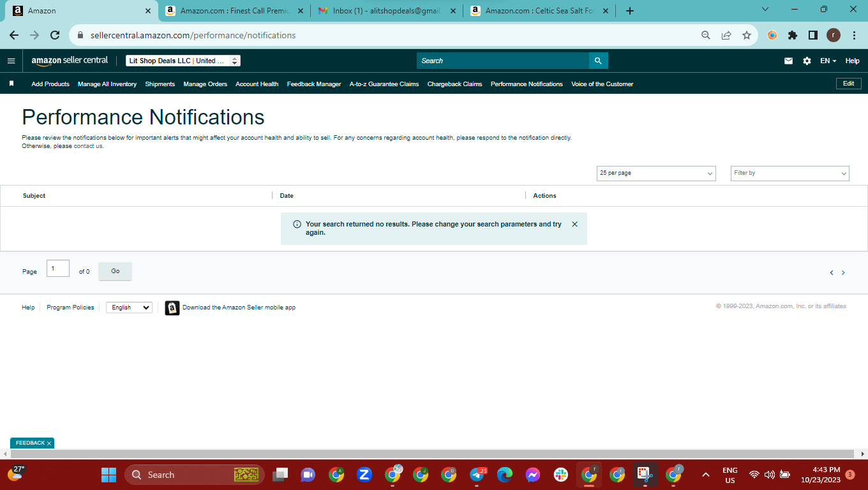868x490 pixels.
Task: Click the horizontal page scrollbar
Action: [433, 454]
